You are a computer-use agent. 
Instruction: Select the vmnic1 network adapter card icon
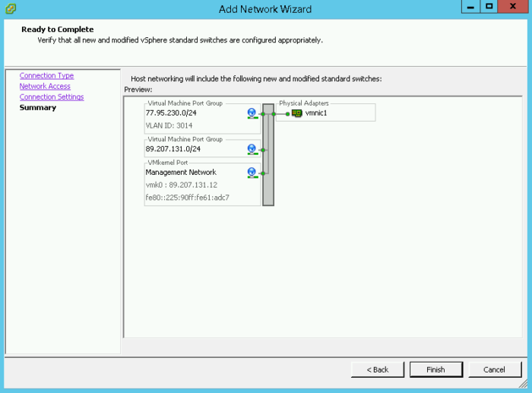pos(297,113)
